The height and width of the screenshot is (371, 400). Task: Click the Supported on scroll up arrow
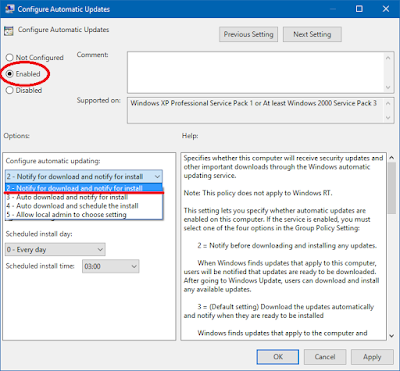pos(388,103)
